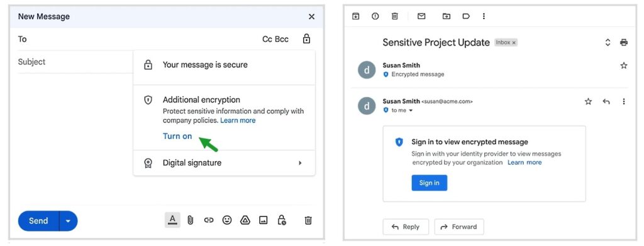Image resolution: width=644 pixels, height=246 pixels.
Task: Discard draft with the trash icon
Action: coord(308,221)
